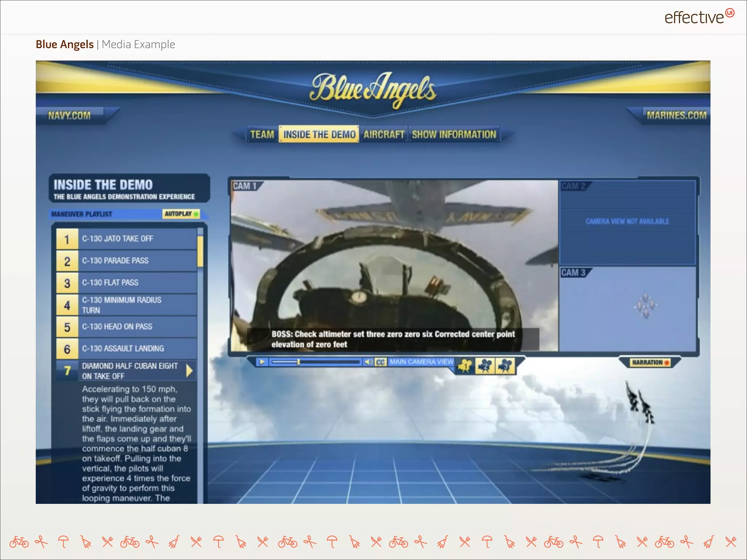Image resolution: width=747 pixels, height=560 pixels.
Task: Switch to camera 1 icon
Action: [465, 366]
